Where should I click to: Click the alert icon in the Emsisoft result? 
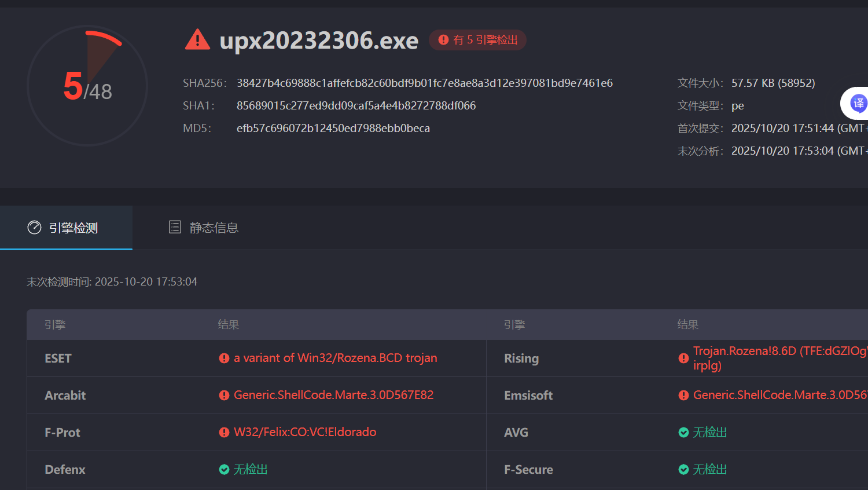tap(683, 396)
